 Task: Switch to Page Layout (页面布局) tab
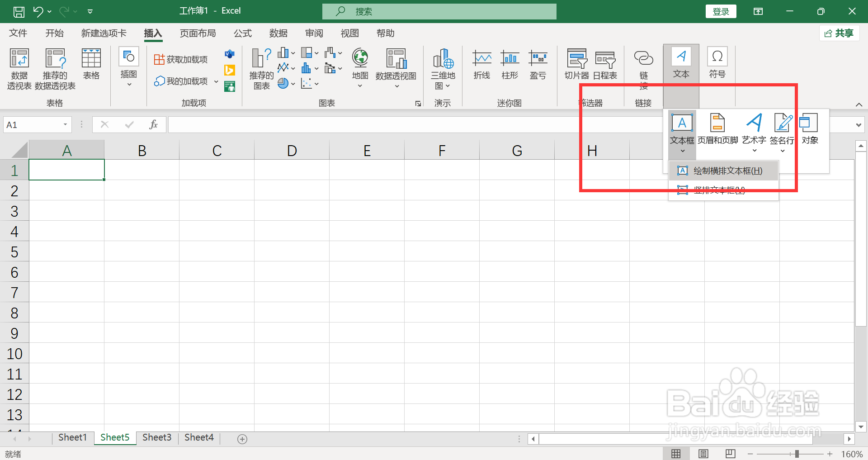tap(198, 33)
